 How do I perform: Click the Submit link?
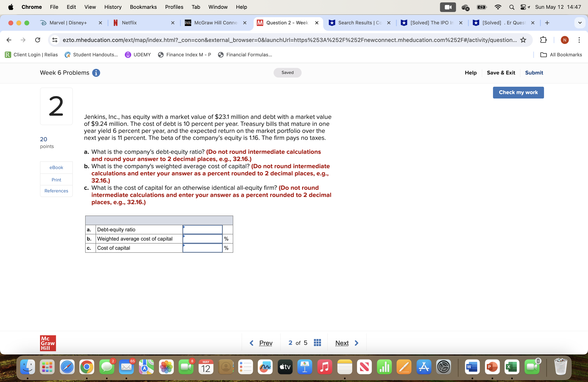point(534,73)
